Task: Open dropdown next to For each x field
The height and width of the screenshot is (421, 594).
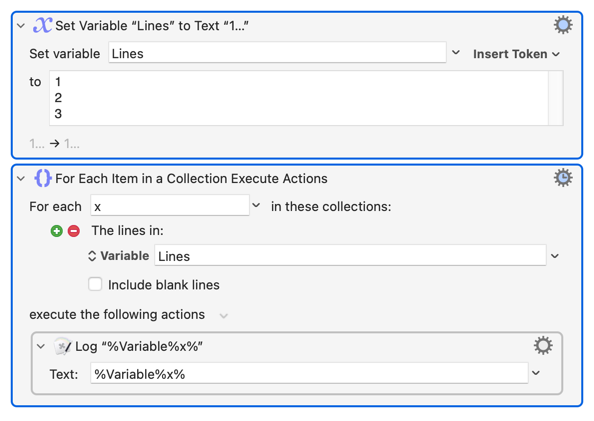Action: pyautogui.click(x=256, y=205)
